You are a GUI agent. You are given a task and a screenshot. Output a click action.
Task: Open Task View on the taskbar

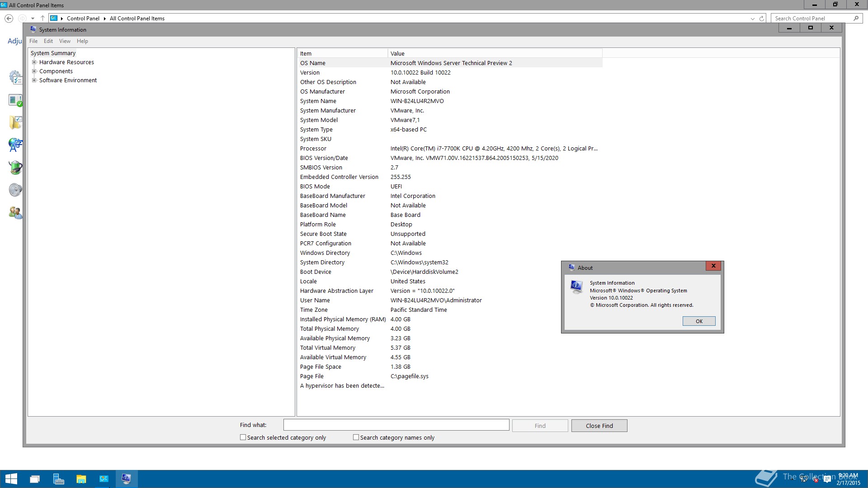[x=35, y=479]
